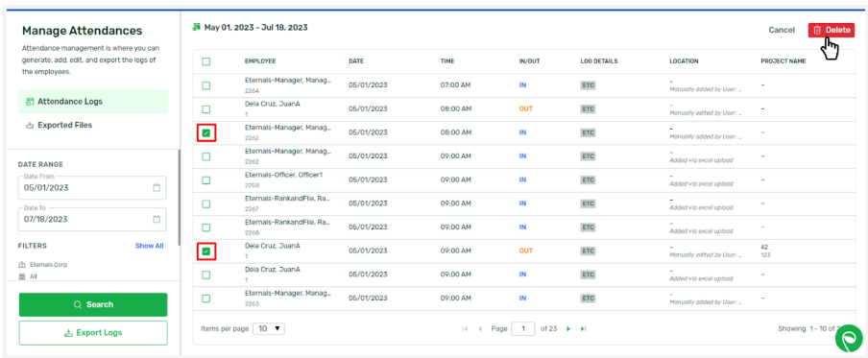Click the grid icon beside All filter
This screenshot has width=868, height=358.
(22, 276)
